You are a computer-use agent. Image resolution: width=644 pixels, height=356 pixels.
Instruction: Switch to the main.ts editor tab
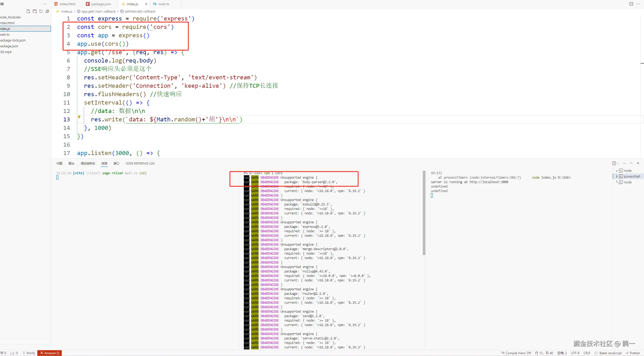click(x=163, y=4)
